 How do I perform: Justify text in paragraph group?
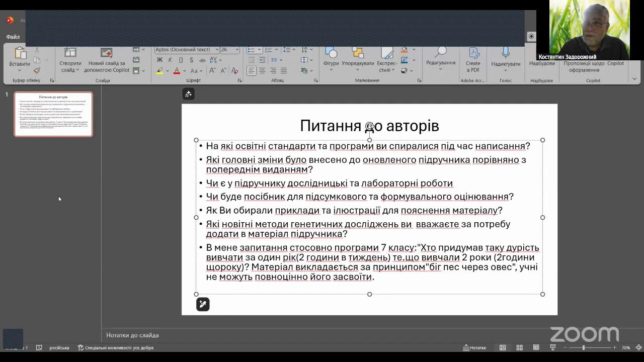[x=284, y=71]
